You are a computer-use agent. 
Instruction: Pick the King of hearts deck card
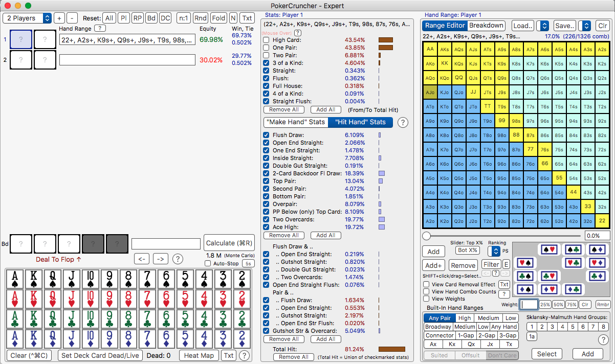tap(34, 299)
